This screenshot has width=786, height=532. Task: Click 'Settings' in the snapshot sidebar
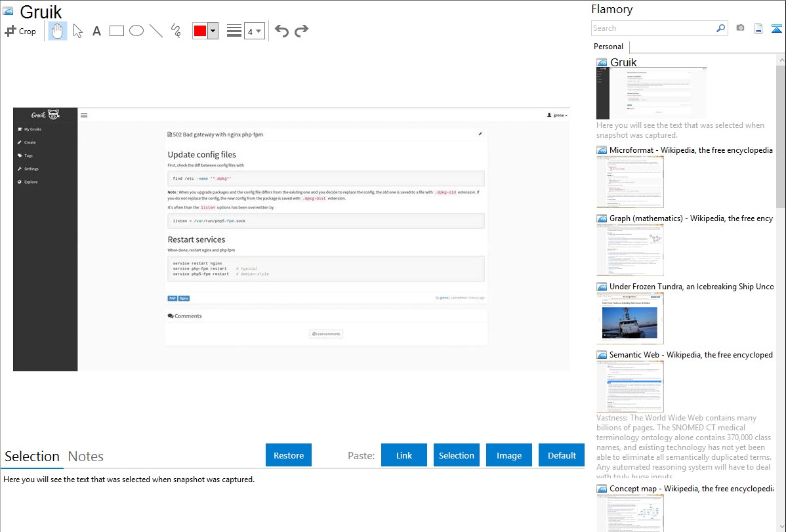[x=28, y=169]
